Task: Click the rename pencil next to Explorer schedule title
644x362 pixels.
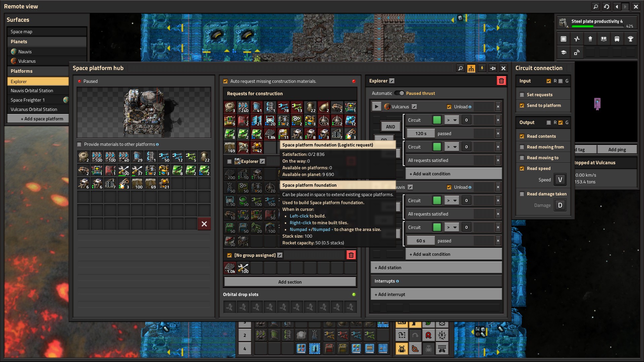Action: (x=392, y=81)
